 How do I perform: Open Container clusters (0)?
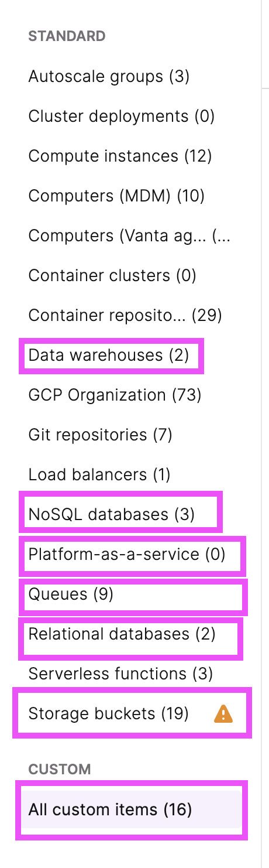(112, 275)
